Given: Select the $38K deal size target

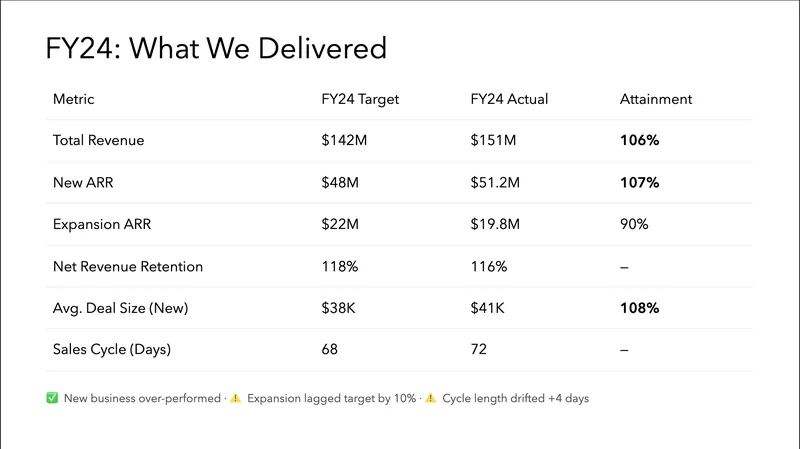Looking at the screenshot, I should (x=339, y=308).
